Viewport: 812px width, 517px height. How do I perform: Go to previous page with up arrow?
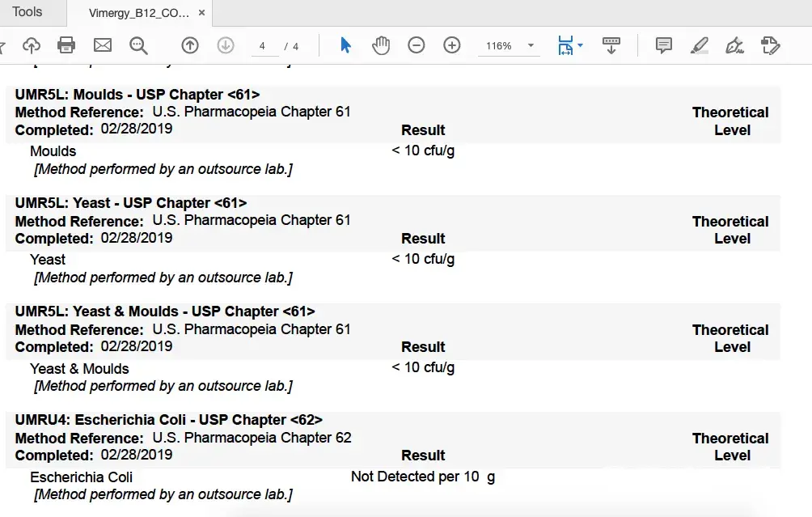(x=190, y=45)
